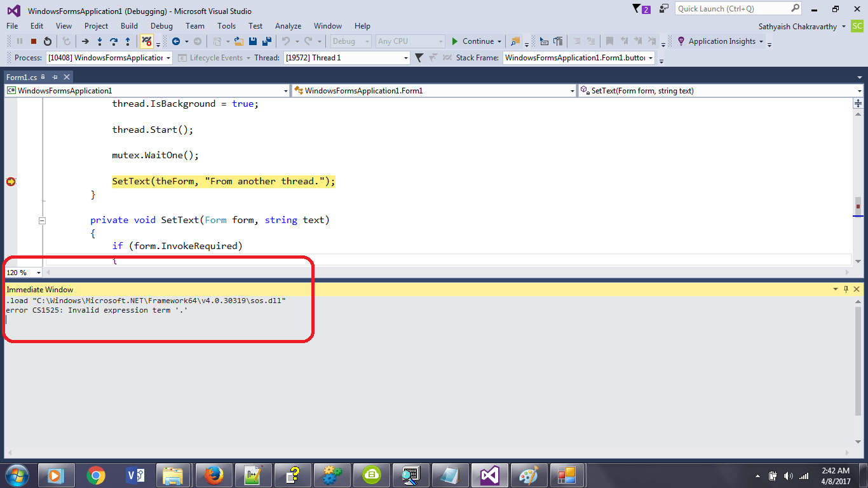
Task: Click the notifications flag icon
Action: tap(637, 9)
